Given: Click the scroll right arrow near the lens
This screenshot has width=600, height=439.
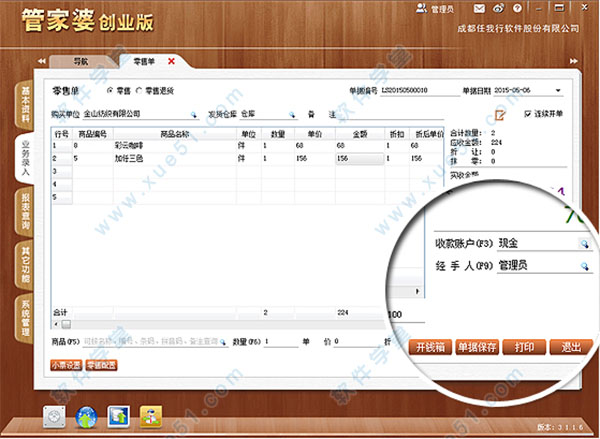Looking at the screenshot, I should 417,292.
